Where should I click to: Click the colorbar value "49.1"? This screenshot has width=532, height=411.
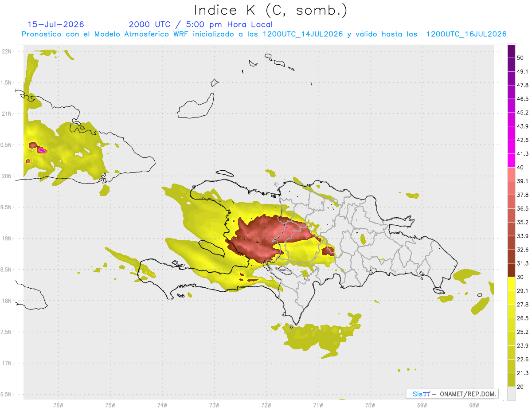click(x=523, y=72)
